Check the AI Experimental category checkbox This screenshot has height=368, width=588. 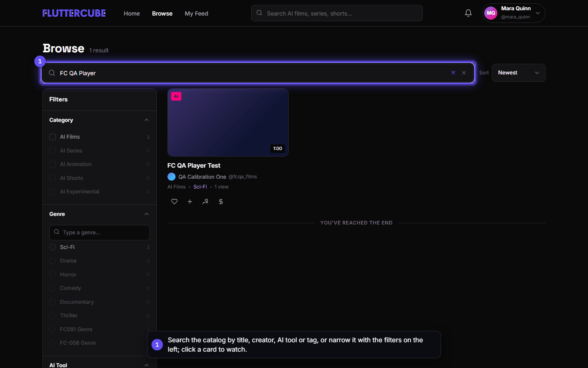53,192
